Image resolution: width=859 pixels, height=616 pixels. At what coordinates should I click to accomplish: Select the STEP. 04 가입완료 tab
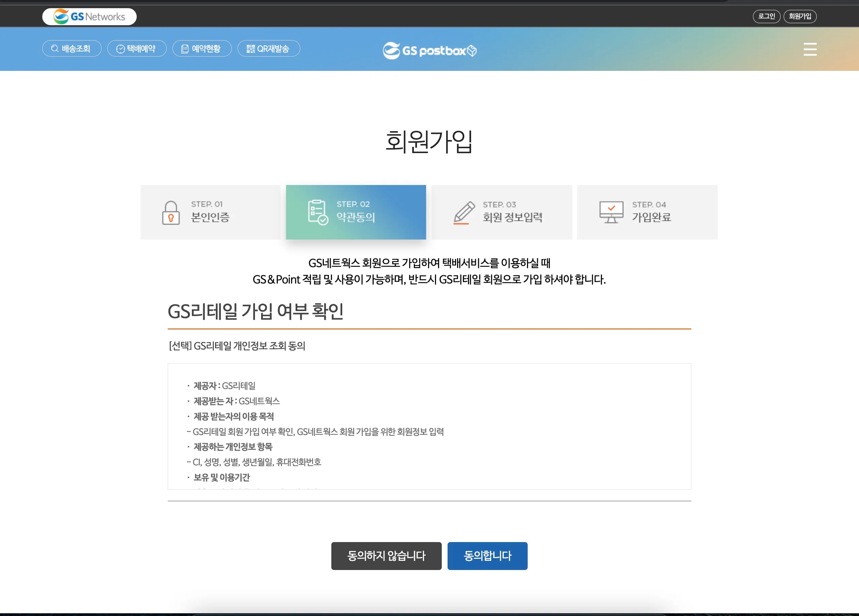coord(647,212)
